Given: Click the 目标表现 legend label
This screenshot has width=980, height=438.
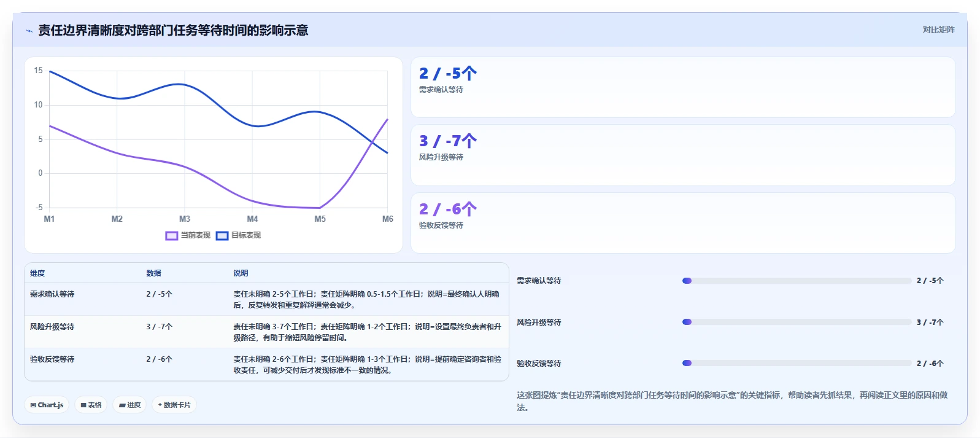Looking at the screenshot, I should click(246, 235).
